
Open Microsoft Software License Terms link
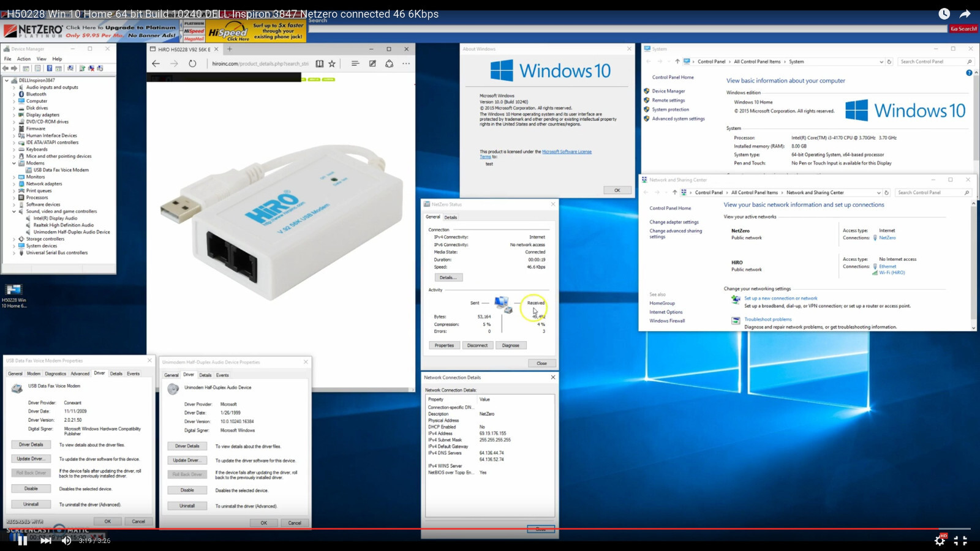click(x=567, y=152)
